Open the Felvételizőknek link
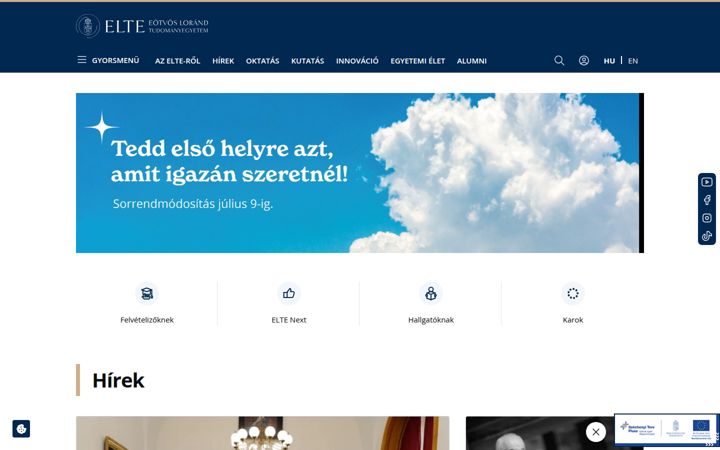The height and width of the screenshot is (450, 720). tap(147, 320)
